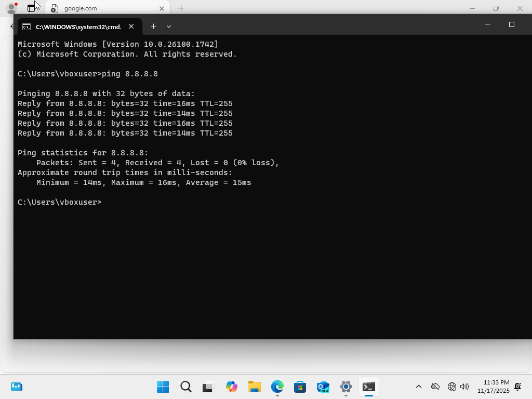Image resolution: width=532 pixels, height=399 pixels.
Task: Launch Copilot from the taskbar
Action: click(x=231, y=387)
